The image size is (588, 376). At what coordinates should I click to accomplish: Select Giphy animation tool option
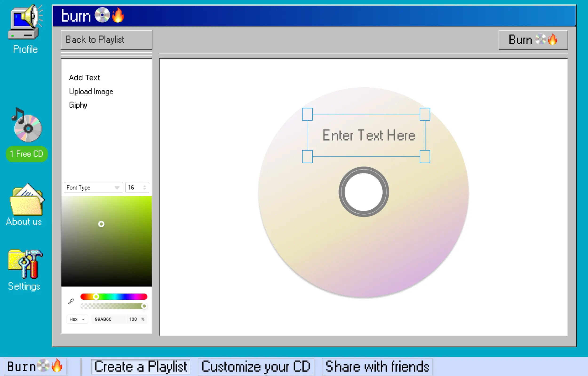(79, 105)
